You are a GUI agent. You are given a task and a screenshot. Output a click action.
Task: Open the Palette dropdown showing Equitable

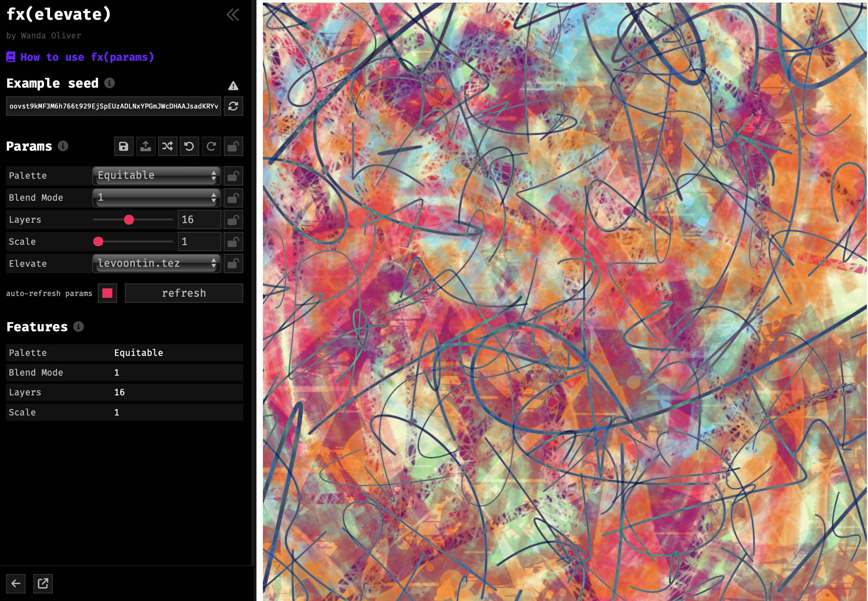coord(157,175)
